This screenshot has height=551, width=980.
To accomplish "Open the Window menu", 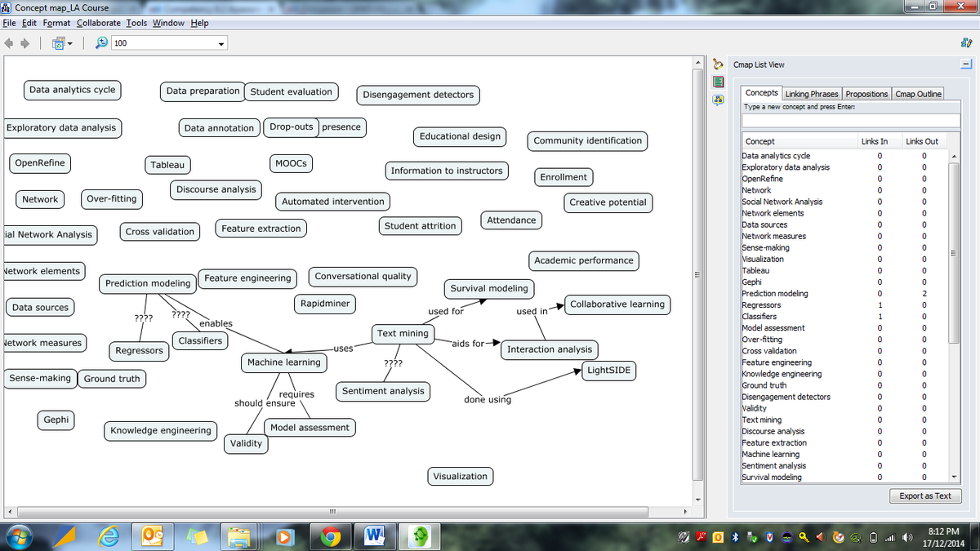I will 169,23.
